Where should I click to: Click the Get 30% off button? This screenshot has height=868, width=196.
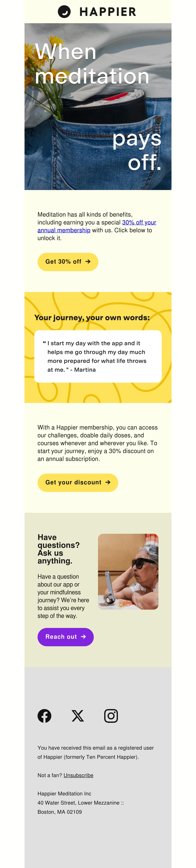tap(68, 262)
